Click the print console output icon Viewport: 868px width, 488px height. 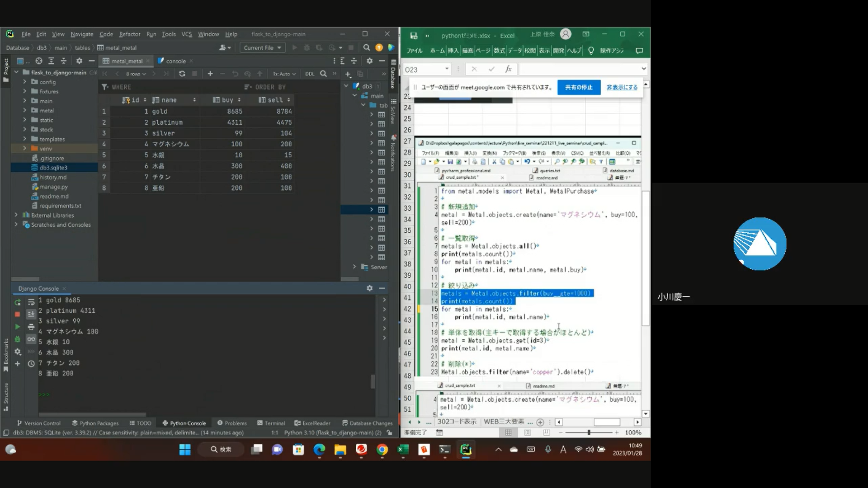tap(31, 327)
